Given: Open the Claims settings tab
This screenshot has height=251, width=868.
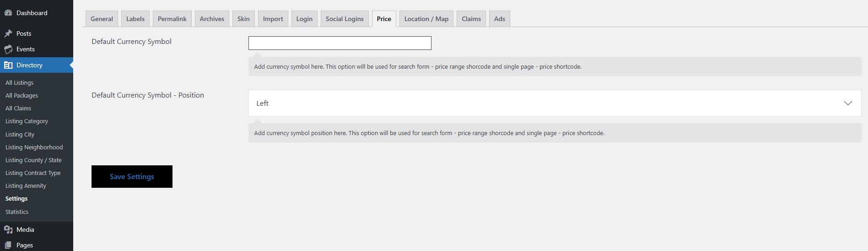Looking at the screenshot, I should pyautogui.click(x=471, y=19).
